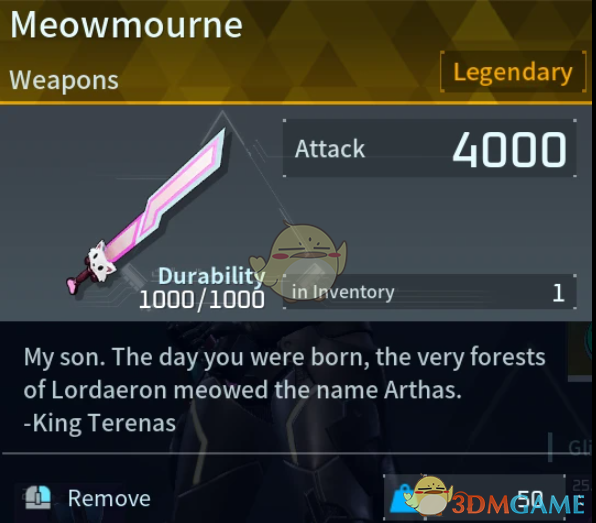Click the Meowmourne item title
Viewport: 596px width, 523px height.
click(126, 25)
